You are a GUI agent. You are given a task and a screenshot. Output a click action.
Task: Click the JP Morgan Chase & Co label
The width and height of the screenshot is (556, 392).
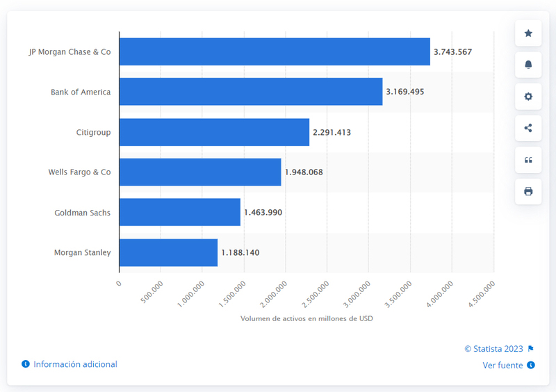pos(70,52)
